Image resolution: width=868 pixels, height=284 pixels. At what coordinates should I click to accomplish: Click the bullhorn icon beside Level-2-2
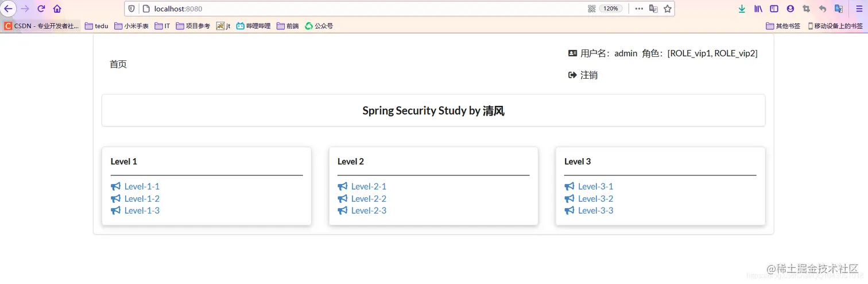pyautogui.click(x=343, y=198)
